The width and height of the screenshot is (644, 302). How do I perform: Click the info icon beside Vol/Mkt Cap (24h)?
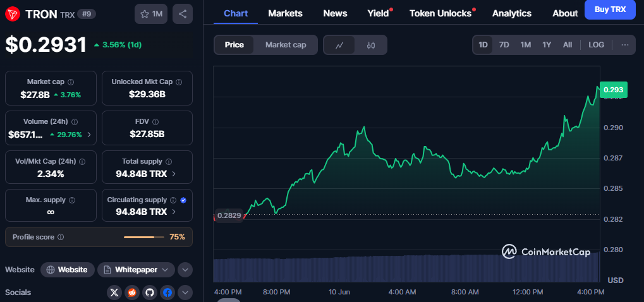click(x=82, y=161)
